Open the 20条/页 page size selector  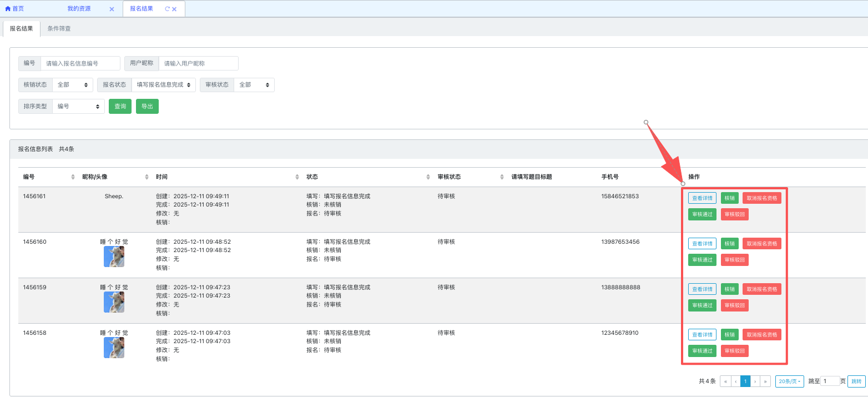tap(789, 381)
